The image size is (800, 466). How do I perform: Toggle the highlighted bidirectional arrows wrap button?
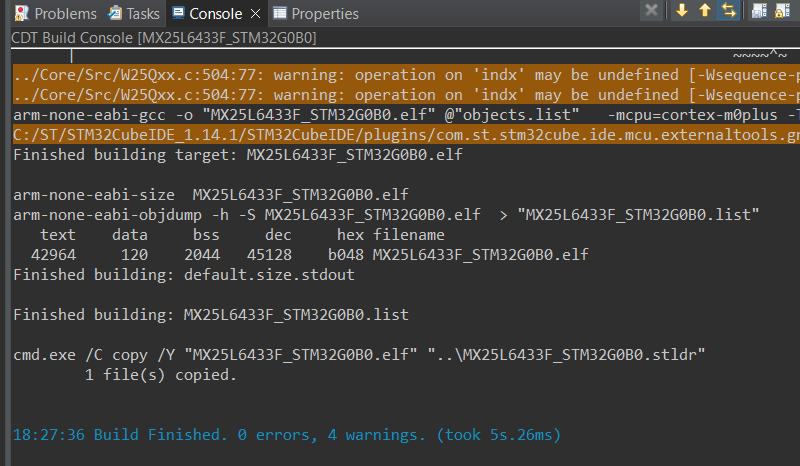point(728,12)
